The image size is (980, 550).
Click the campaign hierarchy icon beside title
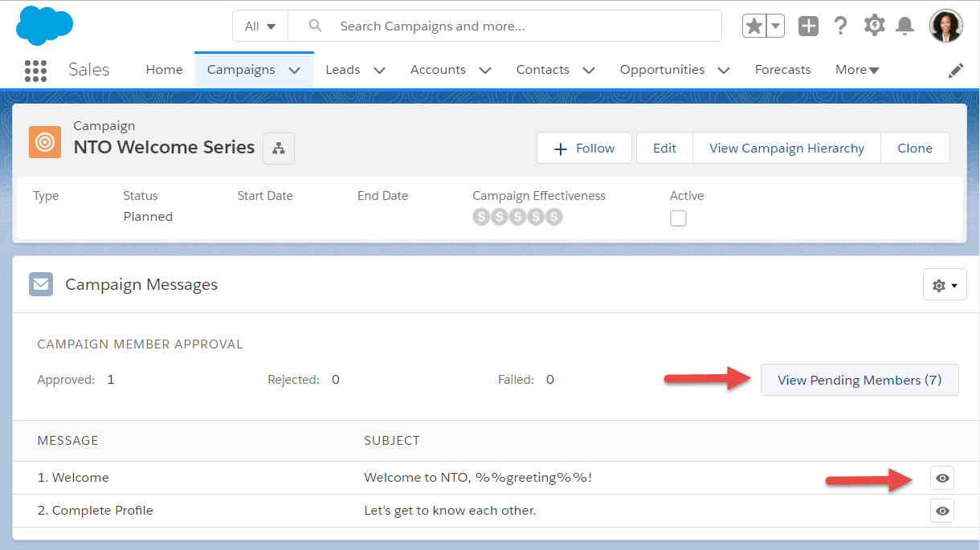[x=279, y=149]
